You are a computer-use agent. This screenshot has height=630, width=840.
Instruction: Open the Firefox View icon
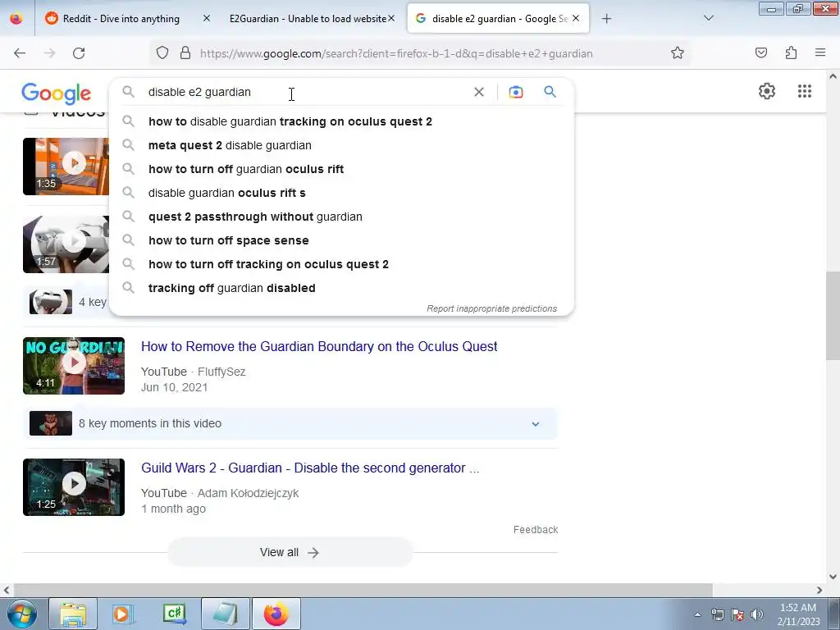click(16, 19)
